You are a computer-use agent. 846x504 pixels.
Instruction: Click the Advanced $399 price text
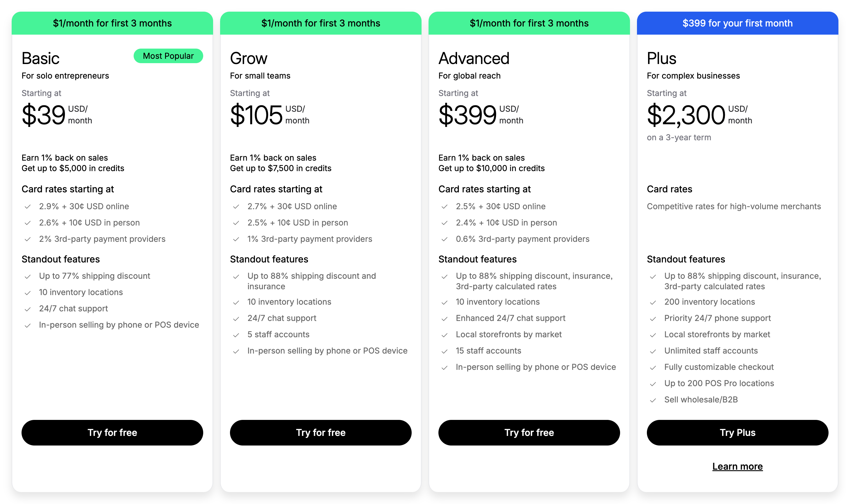[468, 115]
